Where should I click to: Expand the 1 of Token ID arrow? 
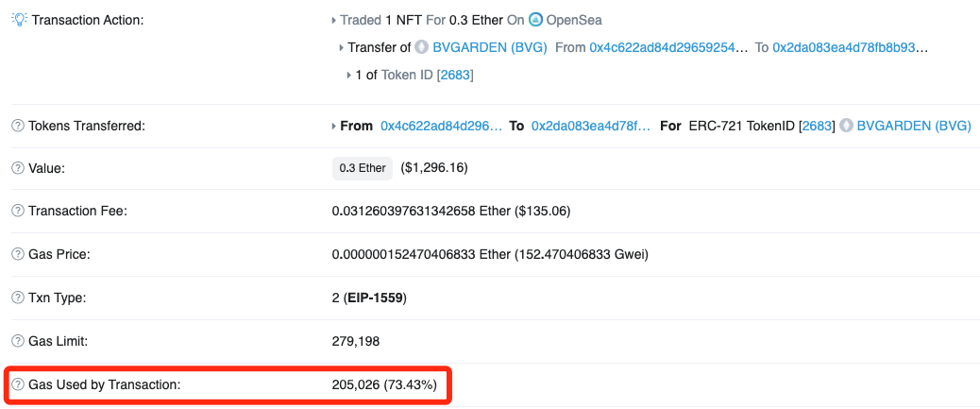click(349, 75)
